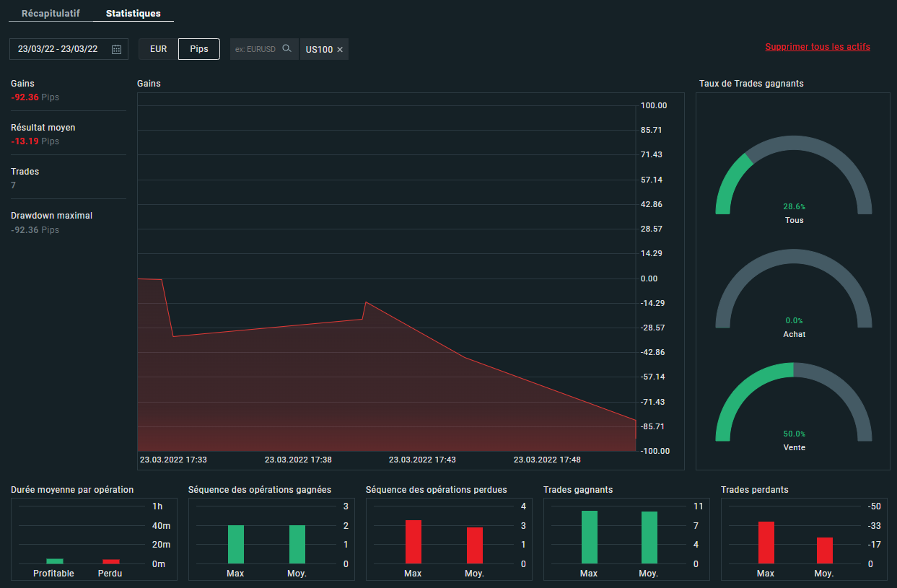Image resolution: width=897 pixels, height=588 pixels.
Task: Click Moy. bar in Trades perdants chart
Action: (x=824, y=550)
